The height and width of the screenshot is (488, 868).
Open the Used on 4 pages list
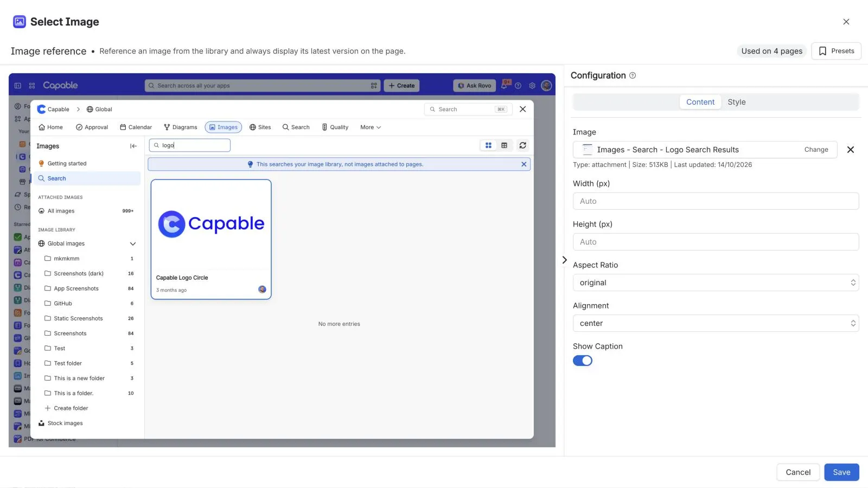(771, 51)
